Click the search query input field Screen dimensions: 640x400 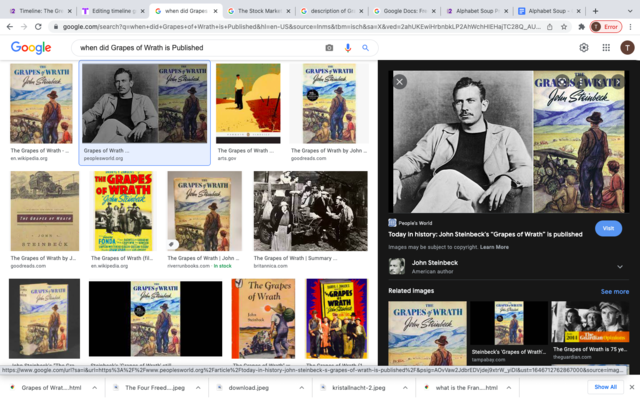coord(198,48)
